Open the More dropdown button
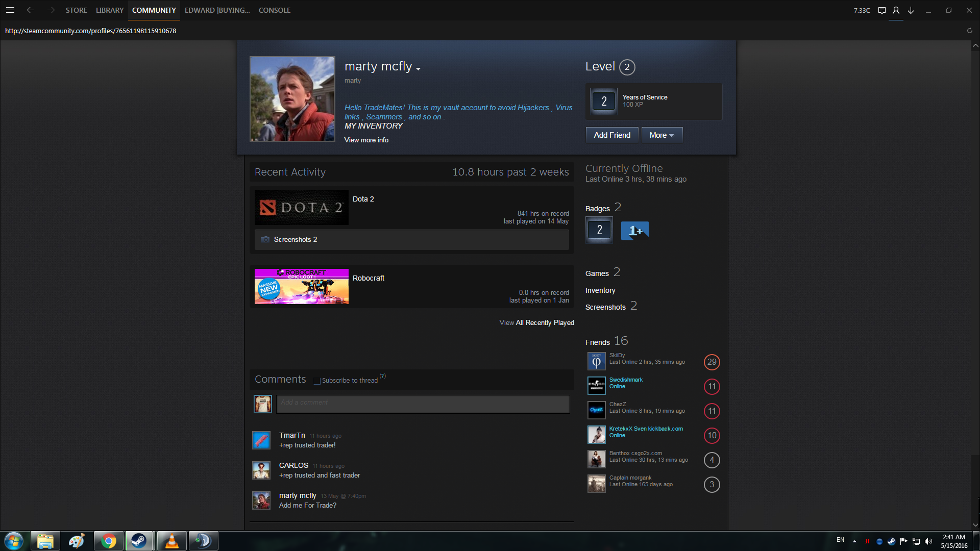 tap(661, 135)
